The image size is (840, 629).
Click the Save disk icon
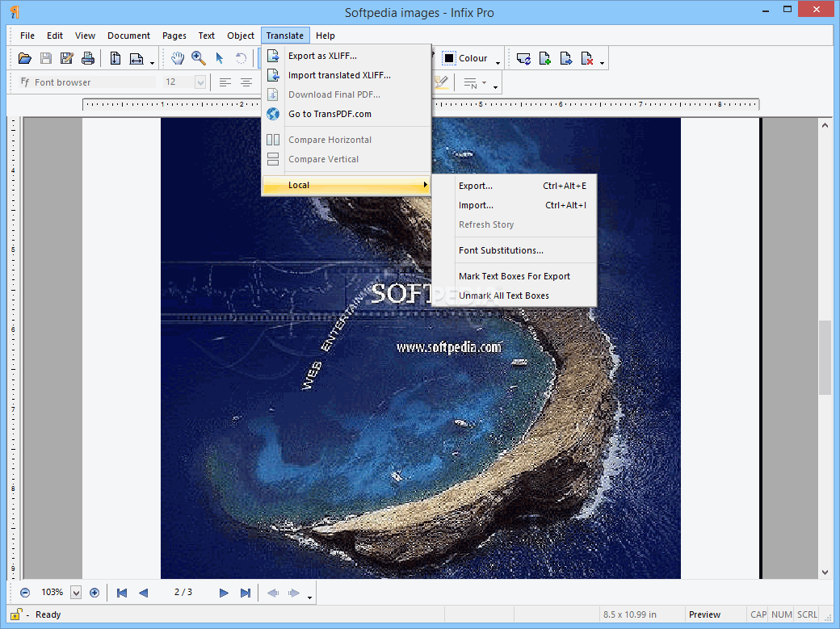[46, 58]
